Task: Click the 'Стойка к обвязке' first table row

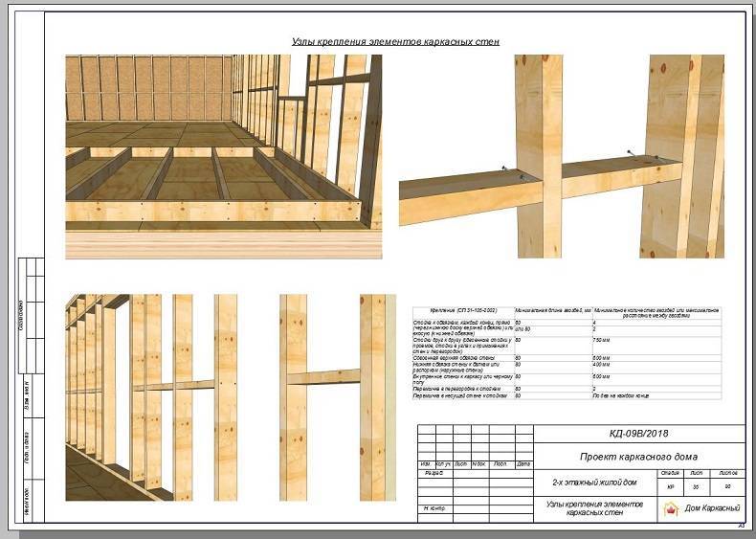Action: [567, 327]
